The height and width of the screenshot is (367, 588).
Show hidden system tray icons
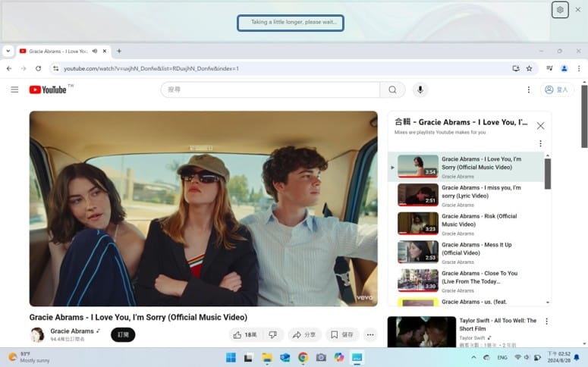pyautogui.click(x=473, y=357)
